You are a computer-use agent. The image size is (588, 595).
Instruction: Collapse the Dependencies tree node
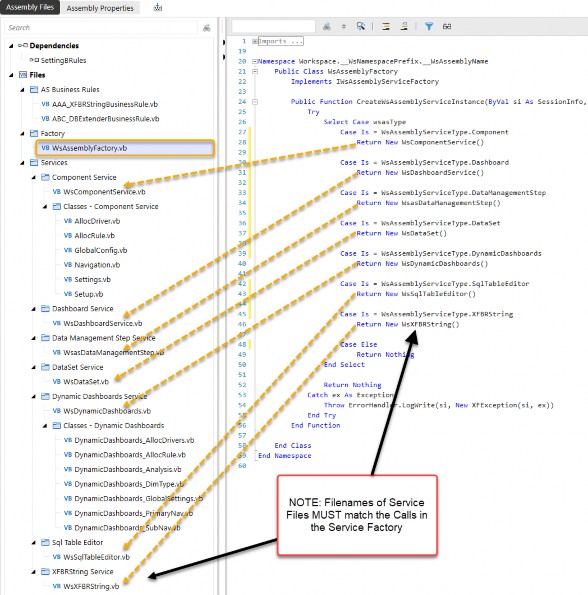(11, 46)
